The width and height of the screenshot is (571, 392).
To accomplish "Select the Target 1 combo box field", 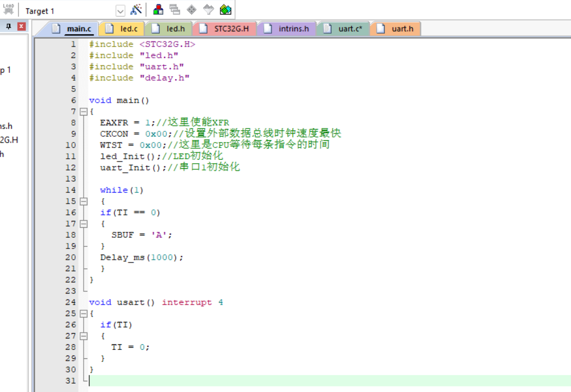I will pos(74,11).
